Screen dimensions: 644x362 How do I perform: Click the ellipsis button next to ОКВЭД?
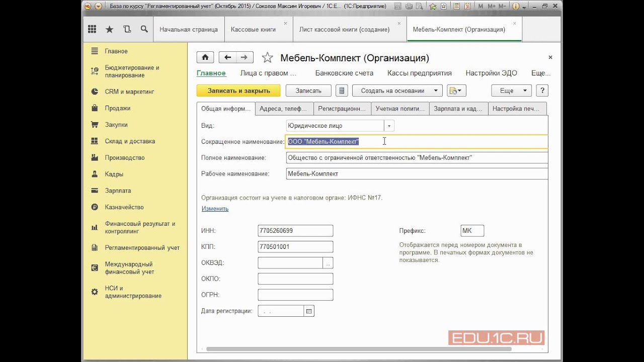tap(328, 263)
